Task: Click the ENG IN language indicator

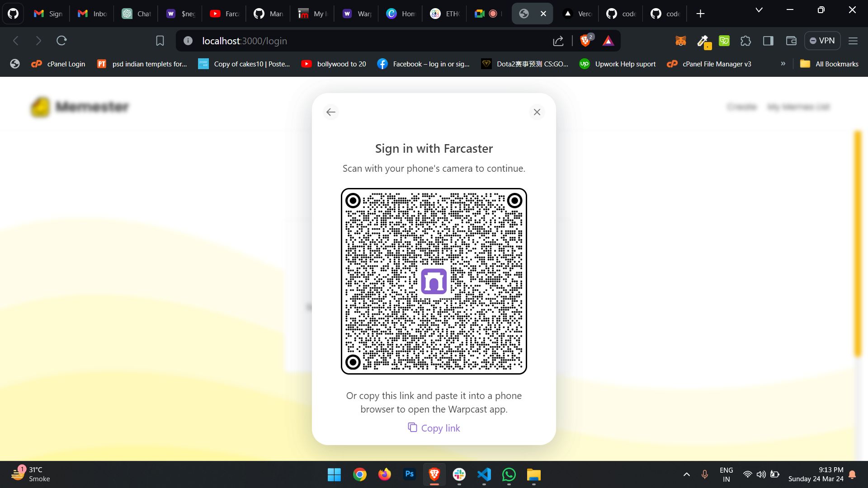Action: pyautogui.click(x=726, y=474)
